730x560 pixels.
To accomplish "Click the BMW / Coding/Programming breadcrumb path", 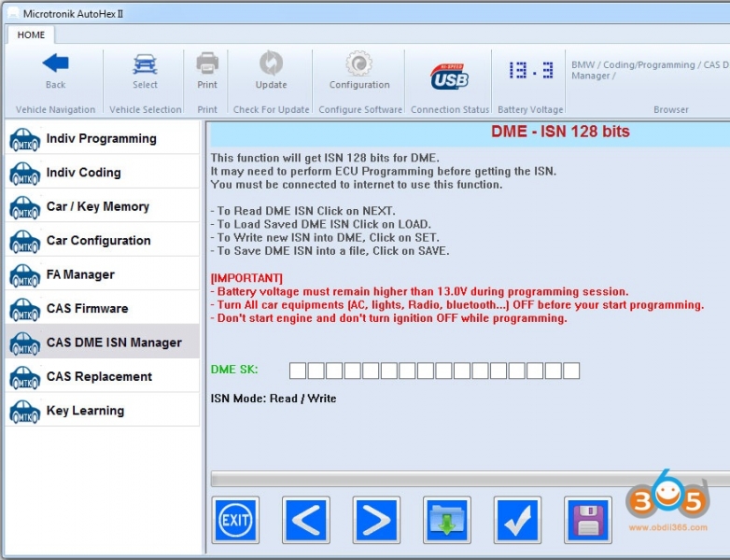I will pyautogui.click(x=651, y=70).
